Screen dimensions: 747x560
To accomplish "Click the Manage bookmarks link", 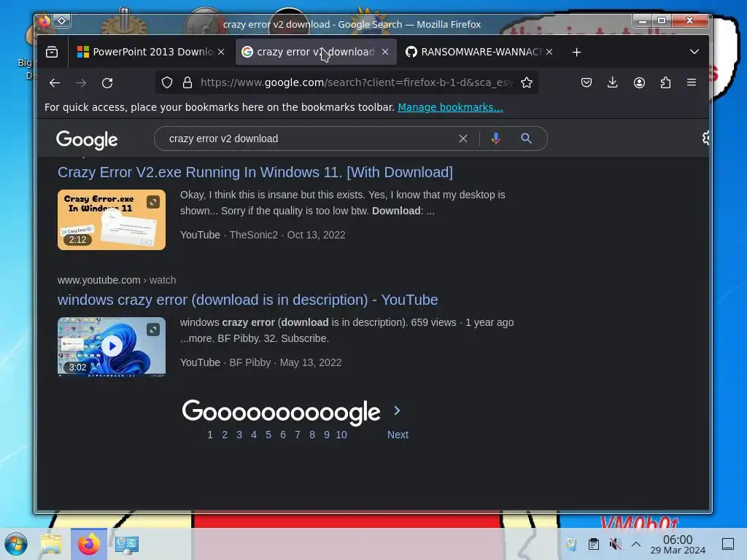I will point(450,107).
